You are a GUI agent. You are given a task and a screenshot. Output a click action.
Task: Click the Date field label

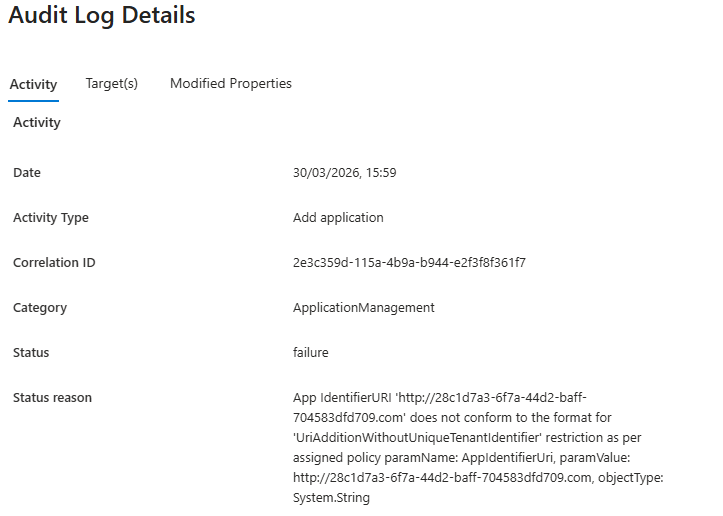(x=27, y=173)
